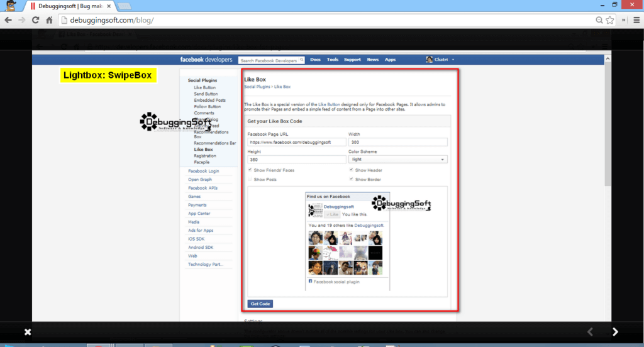Go to the iOS SDK section
The height and width of the screenshot is (347, 644).
click(196, 239)
